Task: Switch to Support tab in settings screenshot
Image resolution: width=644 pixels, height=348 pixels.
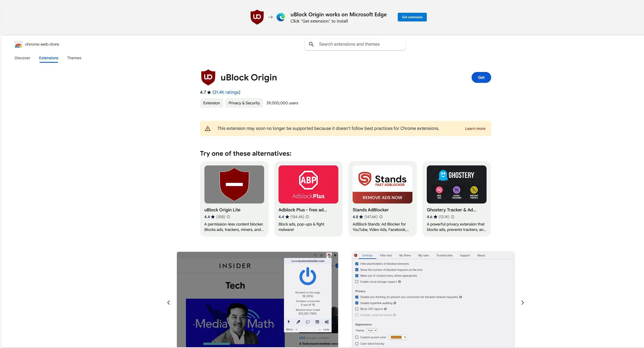Action: (465, 256)
